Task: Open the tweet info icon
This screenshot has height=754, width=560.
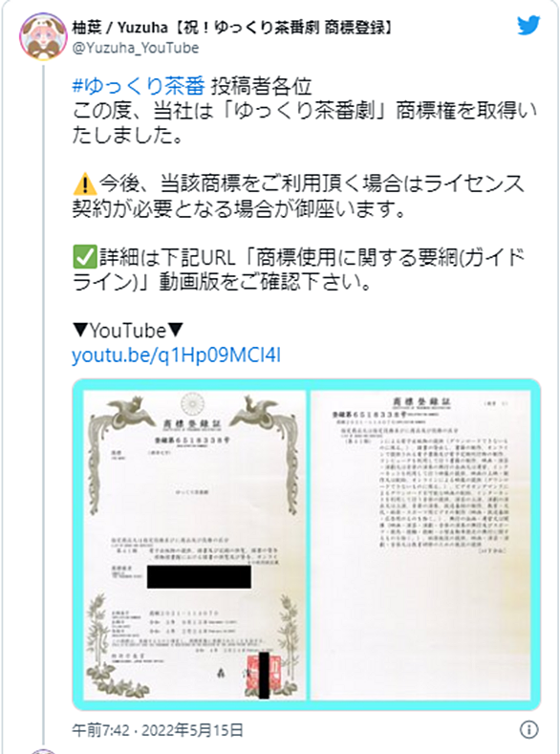Action: (528, 730)
